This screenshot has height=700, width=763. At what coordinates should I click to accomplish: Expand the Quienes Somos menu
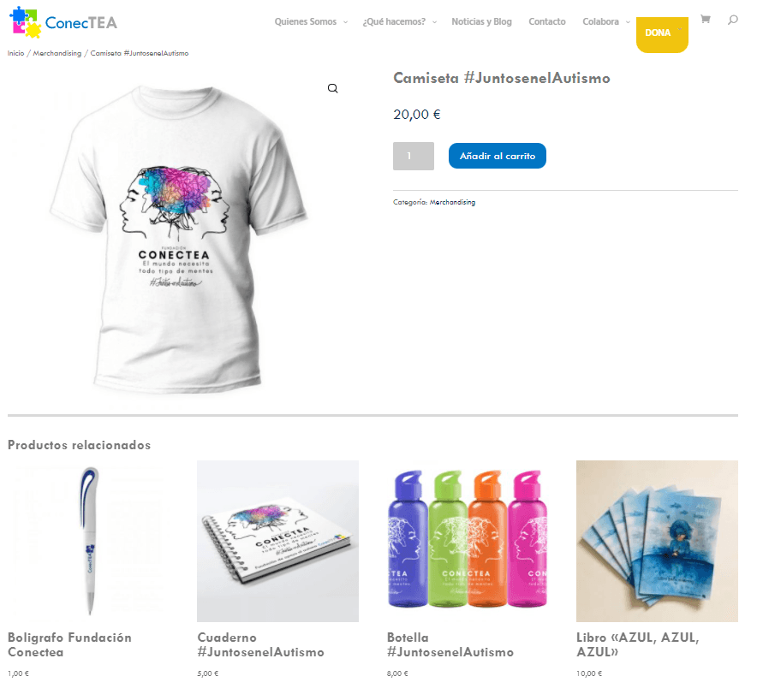pyautogui.click(x=311, y=22)
